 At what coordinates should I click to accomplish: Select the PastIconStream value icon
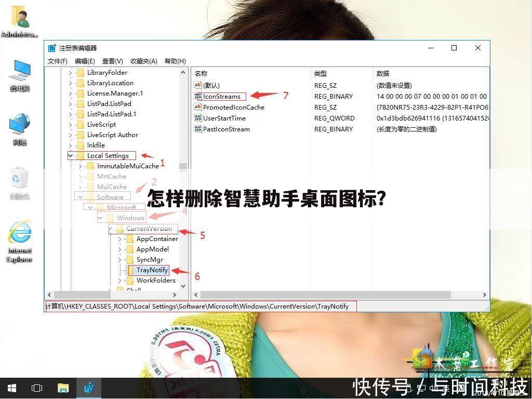coord(198,129)
